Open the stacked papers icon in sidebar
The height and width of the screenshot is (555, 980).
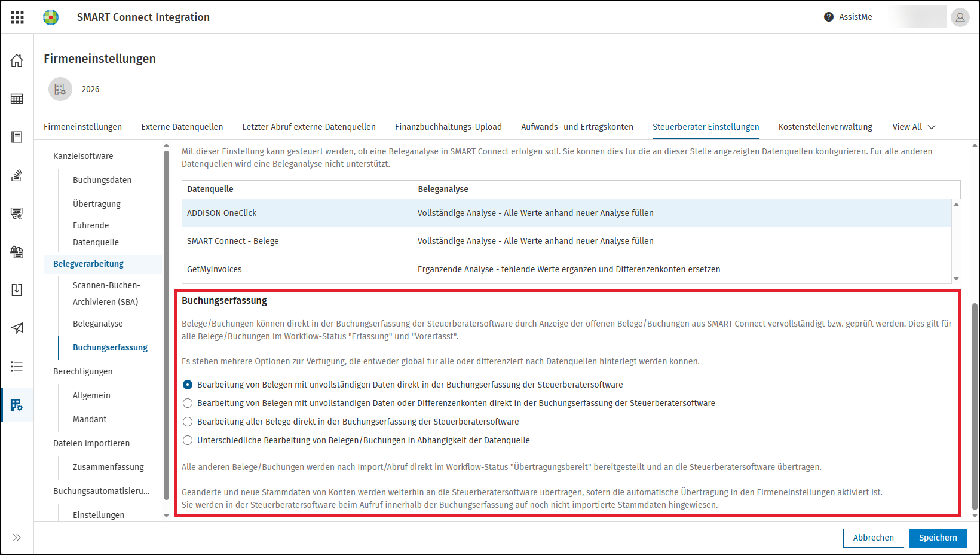17,175
